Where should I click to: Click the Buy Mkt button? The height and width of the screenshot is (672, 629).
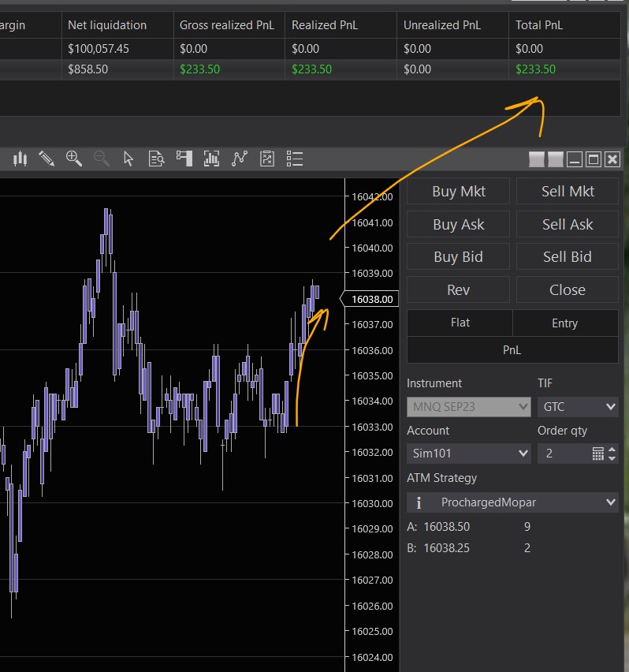pyautogui.click(x=458, y=191)
